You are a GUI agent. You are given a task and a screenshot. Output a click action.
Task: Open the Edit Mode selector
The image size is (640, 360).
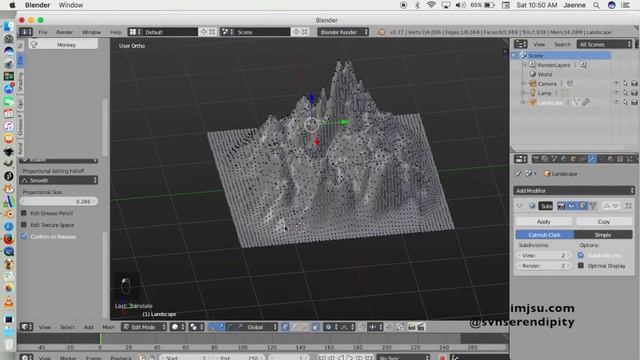(x=144, y=327)
